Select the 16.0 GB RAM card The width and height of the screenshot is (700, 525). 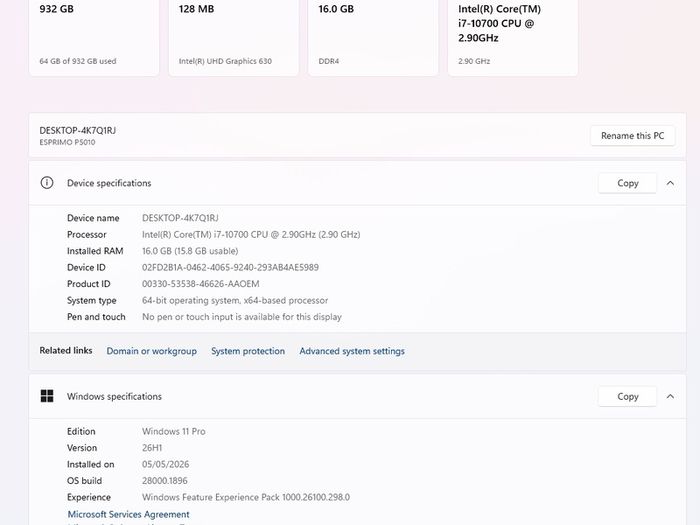pos(373,37)
